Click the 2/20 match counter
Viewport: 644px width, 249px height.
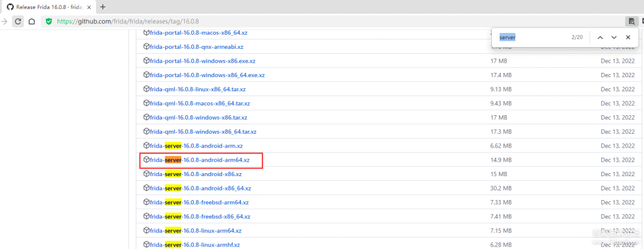(x=577, y=38)
